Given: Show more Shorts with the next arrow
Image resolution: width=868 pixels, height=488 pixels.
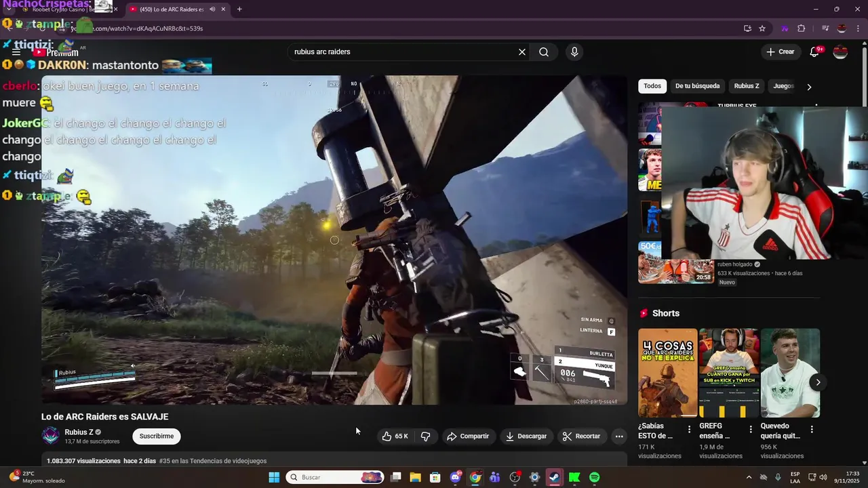Looking at the screenshot, I should coord(818,382).
